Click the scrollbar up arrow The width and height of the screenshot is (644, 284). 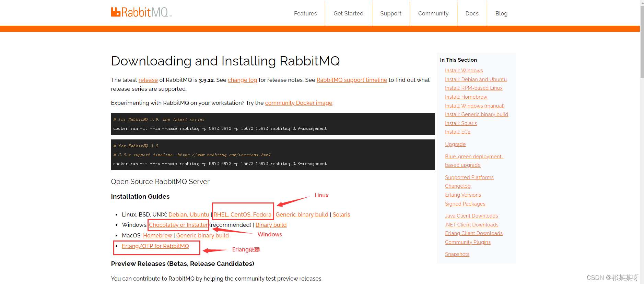click(642, 2)
